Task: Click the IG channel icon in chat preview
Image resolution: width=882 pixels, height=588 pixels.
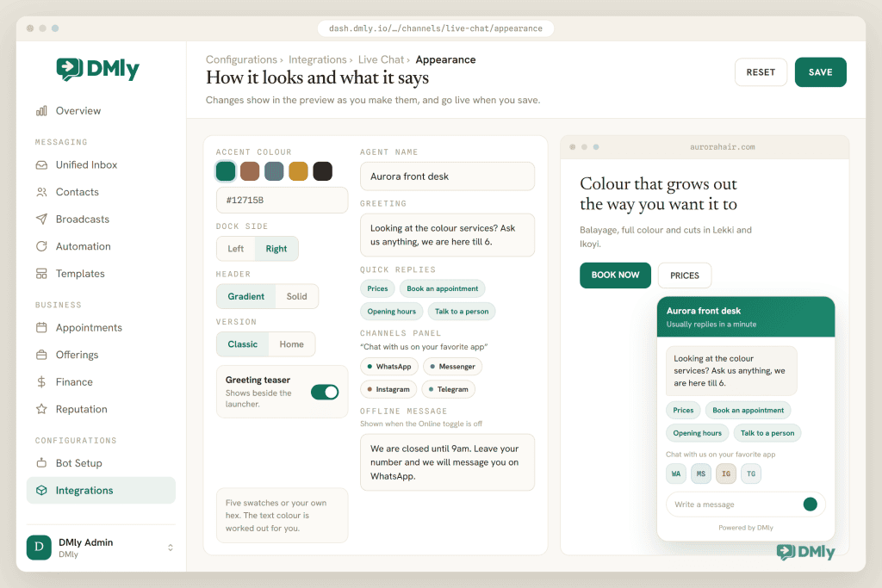Action: point(726,473)
